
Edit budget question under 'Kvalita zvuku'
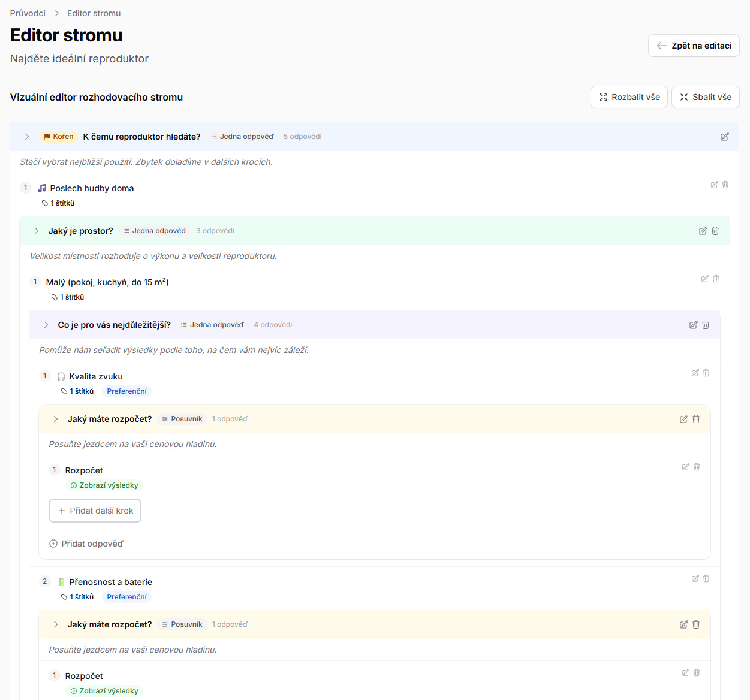[684, 419]
